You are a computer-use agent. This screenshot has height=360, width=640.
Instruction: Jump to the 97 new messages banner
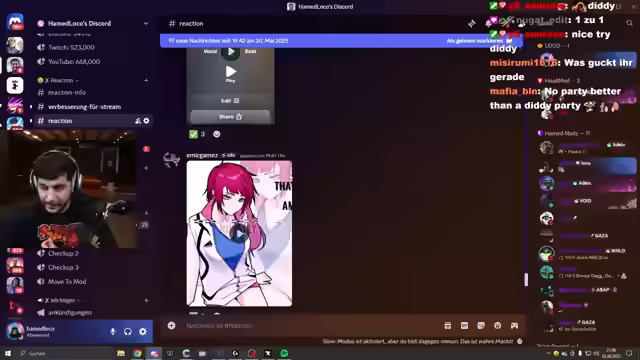pyautogui.click(x=229, y=41)
